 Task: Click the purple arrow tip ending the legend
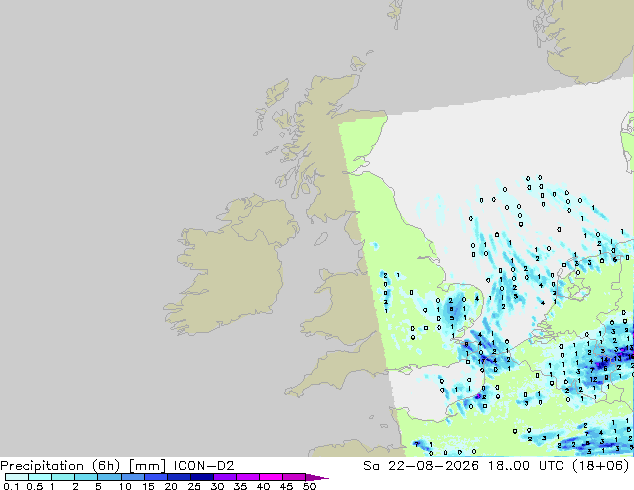[x=317, y=477]
